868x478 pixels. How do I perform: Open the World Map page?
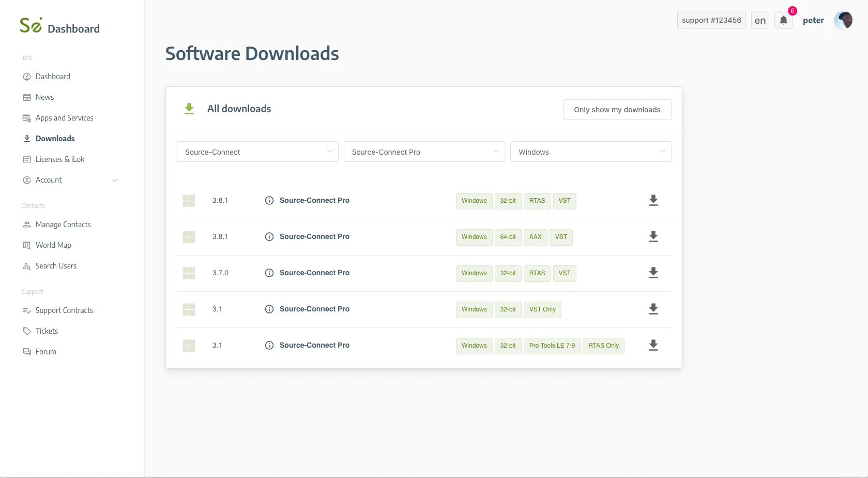53,245
